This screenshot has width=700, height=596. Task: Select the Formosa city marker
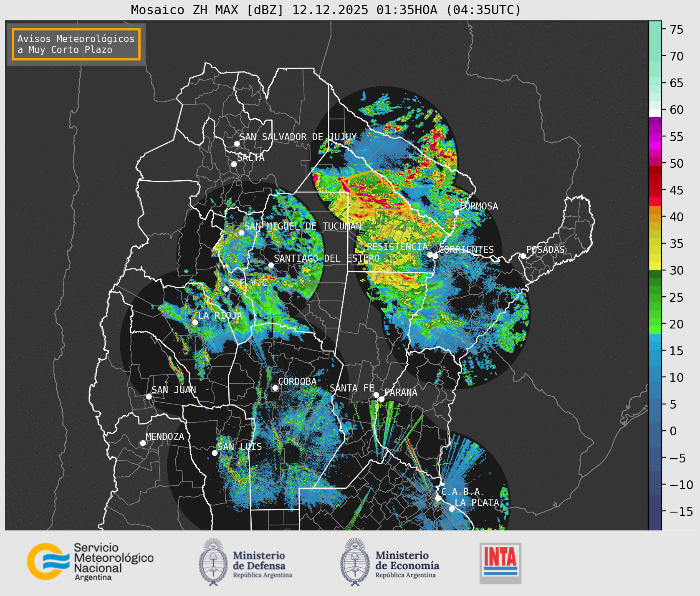(x=457, y=212)
